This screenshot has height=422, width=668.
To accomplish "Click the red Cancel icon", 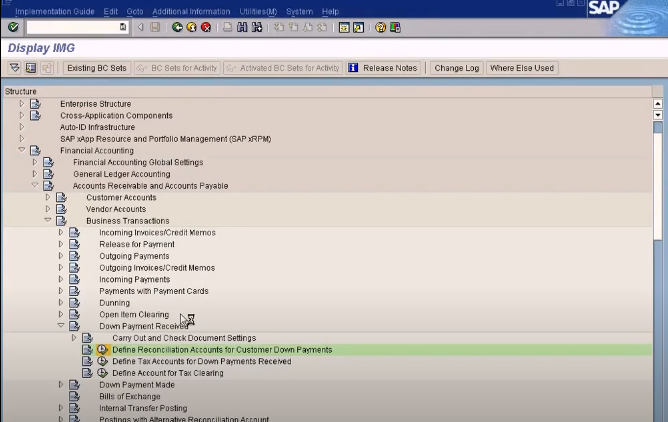I will point(206,27).
